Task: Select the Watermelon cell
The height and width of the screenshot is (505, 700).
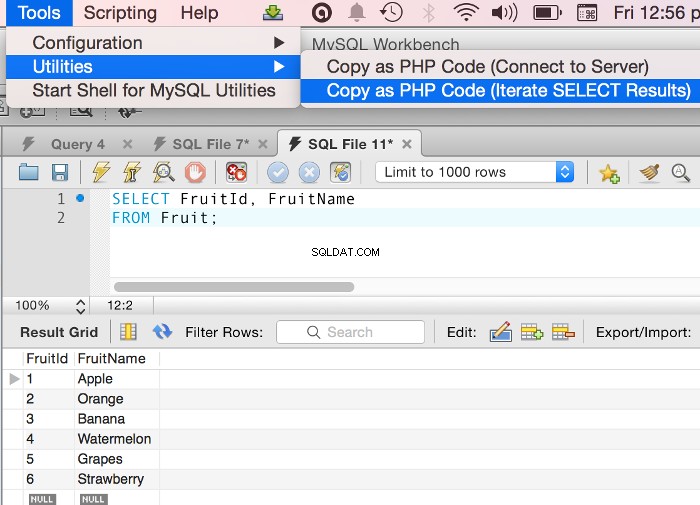Action: [x=117, y=439]
